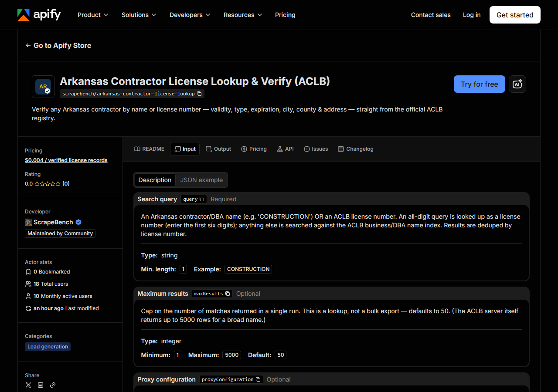Expand the Resources menu
This screenshot has width=558, height=392.
click(x=243, y=15)
